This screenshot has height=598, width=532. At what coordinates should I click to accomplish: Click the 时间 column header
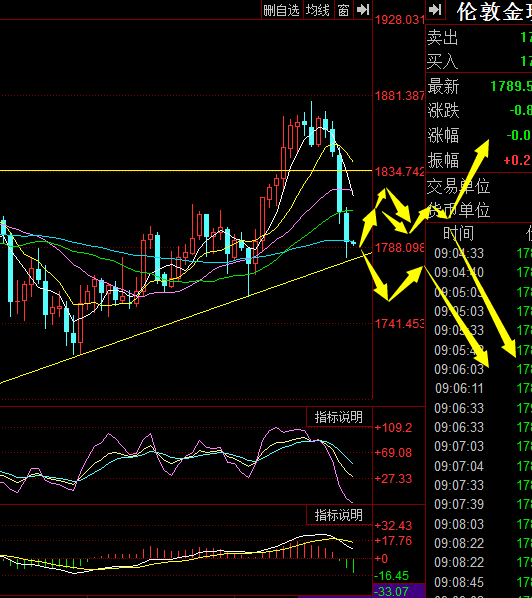458,233
